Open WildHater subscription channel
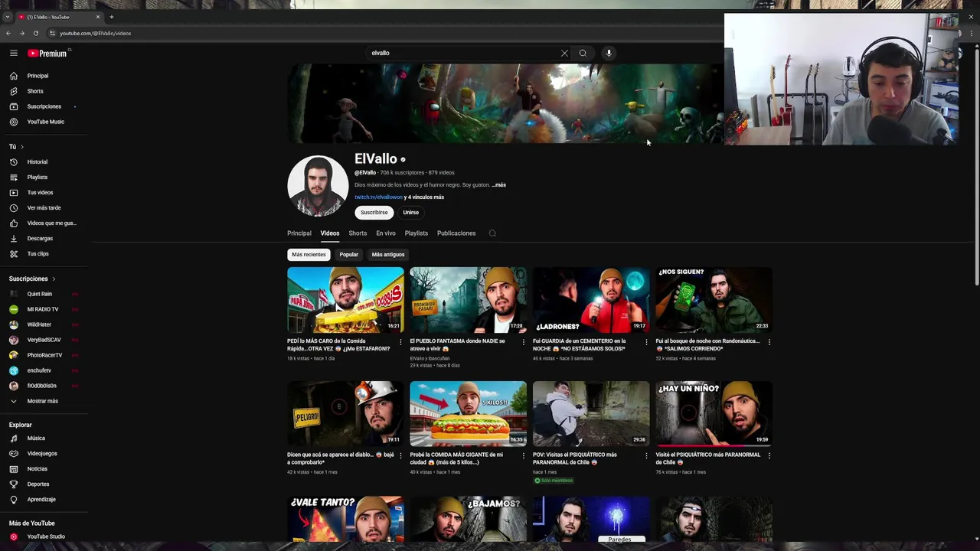This screenshot has height=551, width=980. coord(39,324)
